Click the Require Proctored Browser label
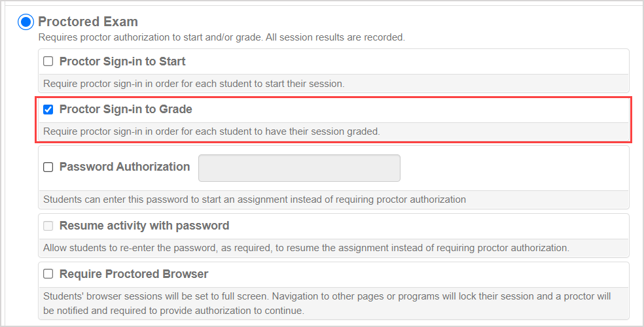 click(x=134, y=274)
